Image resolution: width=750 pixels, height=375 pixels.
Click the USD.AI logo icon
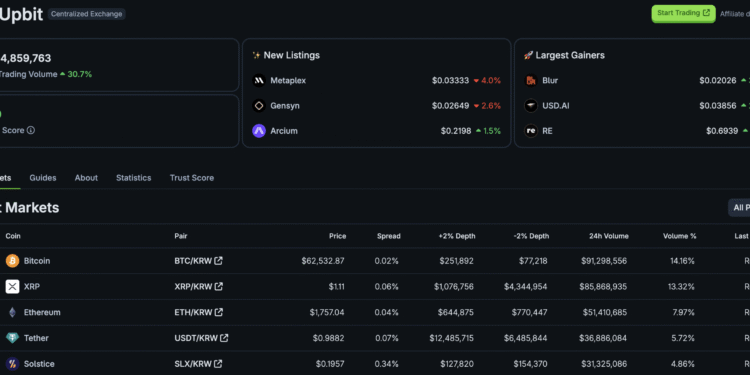[x=531, y=106]
